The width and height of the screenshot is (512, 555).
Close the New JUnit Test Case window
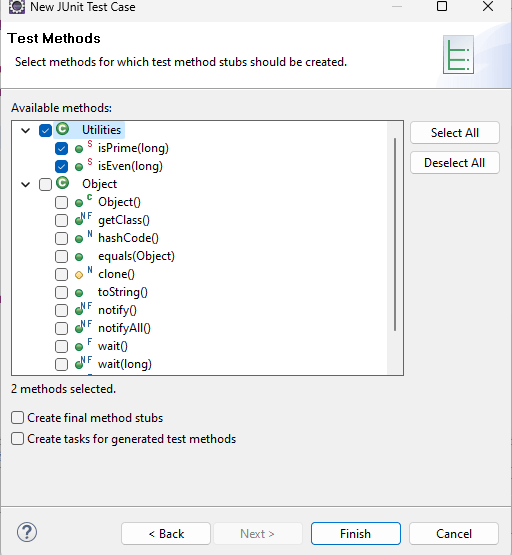[x=488, y=6]
